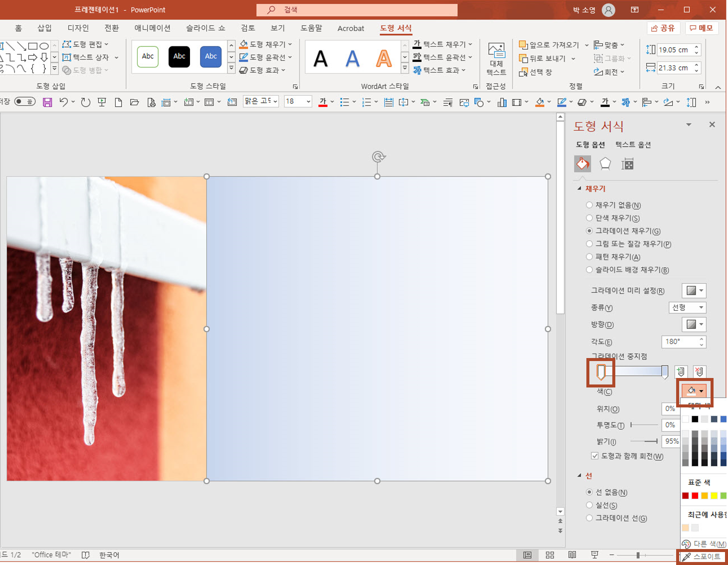Screen dimensions: 728x565
Task: Open file folder icon in toolbar
Action: (x=134, y=102)
